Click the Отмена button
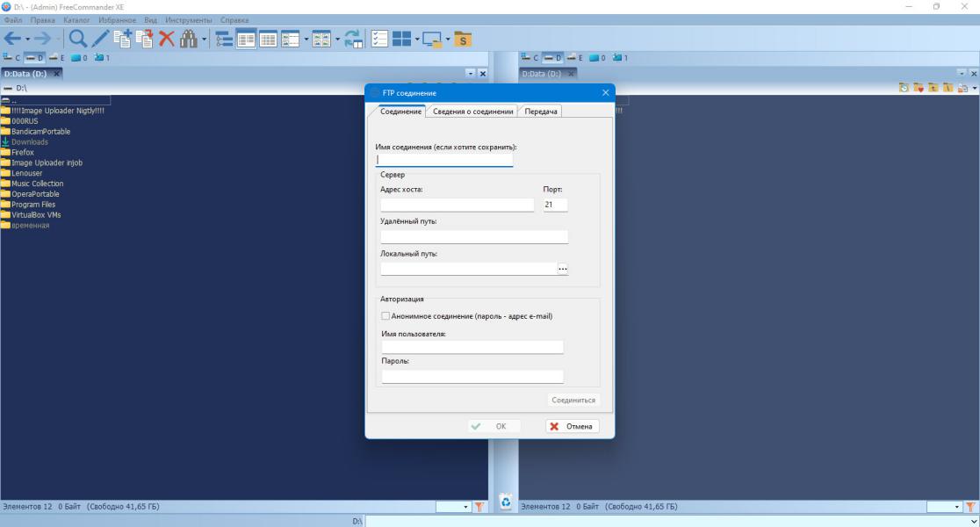980x527 pixels. coord(573,426)
